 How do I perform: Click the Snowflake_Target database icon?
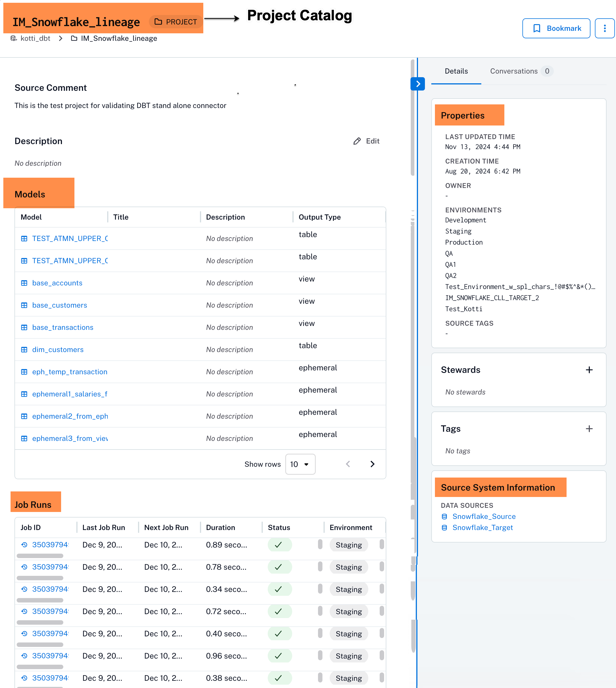(444, 528)
